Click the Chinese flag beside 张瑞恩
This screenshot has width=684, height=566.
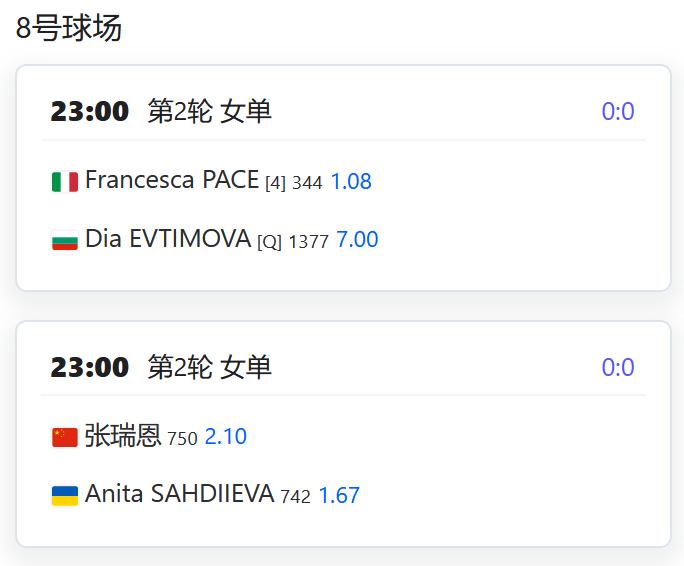(65, 438)
